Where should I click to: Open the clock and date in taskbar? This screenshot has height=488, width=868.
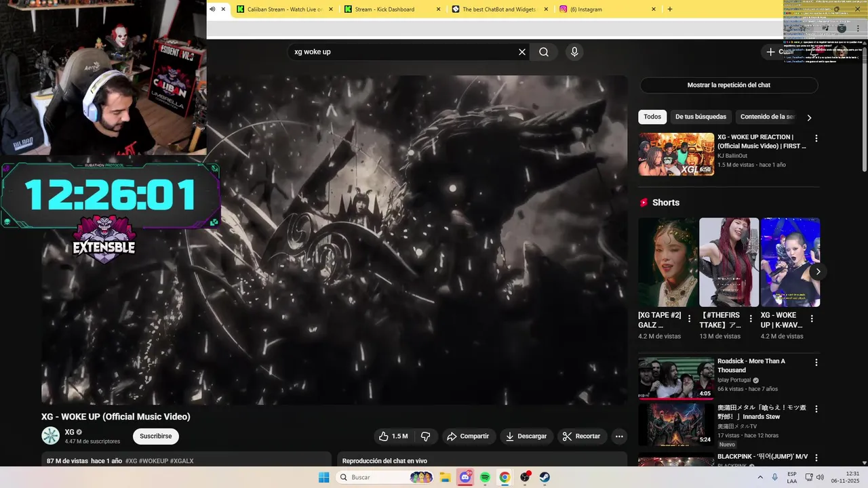tap(845, 477)
